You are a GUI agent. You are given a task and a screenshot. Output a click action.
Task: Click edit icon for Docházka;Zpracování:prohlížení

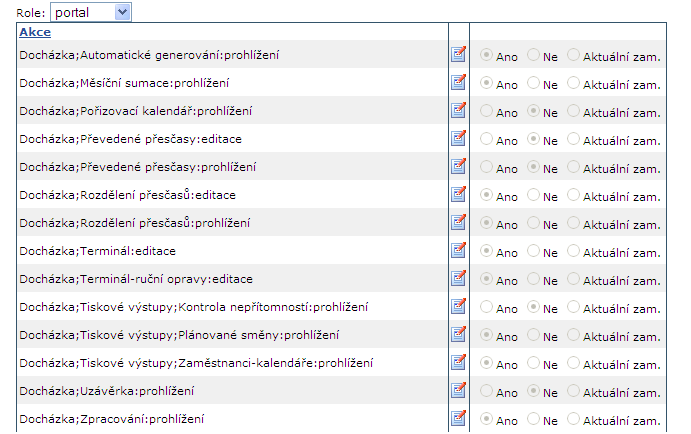458,418
